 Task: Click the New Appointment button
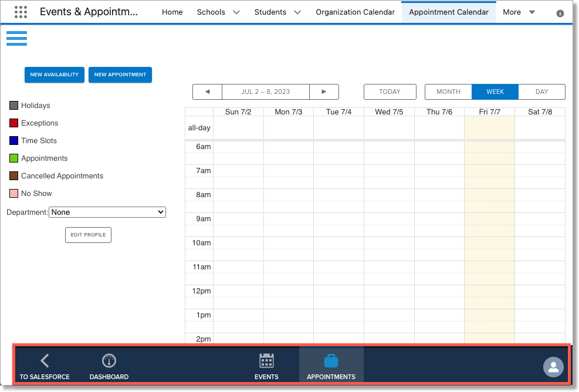coord(120,75)
